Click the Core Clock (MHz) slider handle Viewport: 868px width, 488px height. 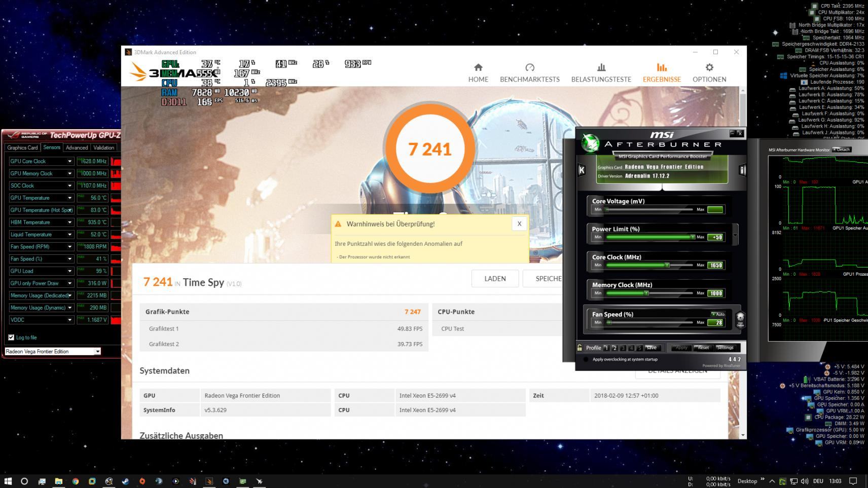tap(667, 265)
